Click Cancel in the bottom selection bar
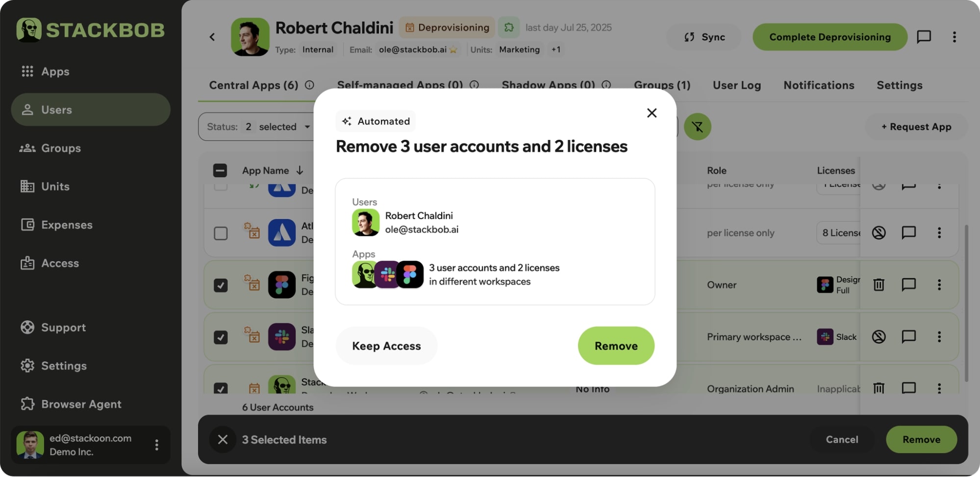 842,440
